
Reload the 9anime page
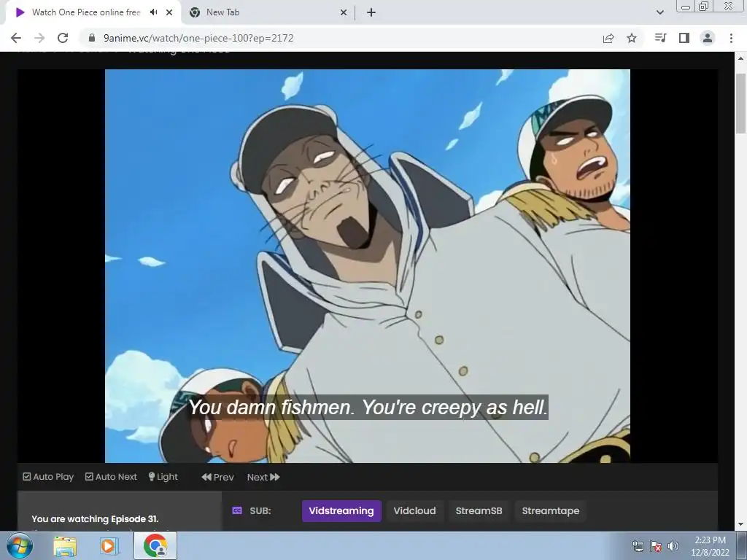click(63, 38)
